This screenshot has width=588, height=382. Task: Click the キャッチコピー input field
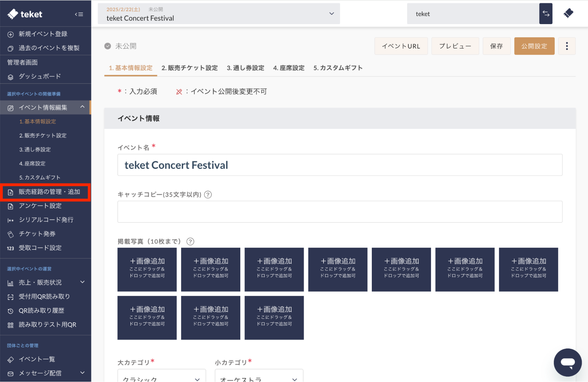pos(340,212)
